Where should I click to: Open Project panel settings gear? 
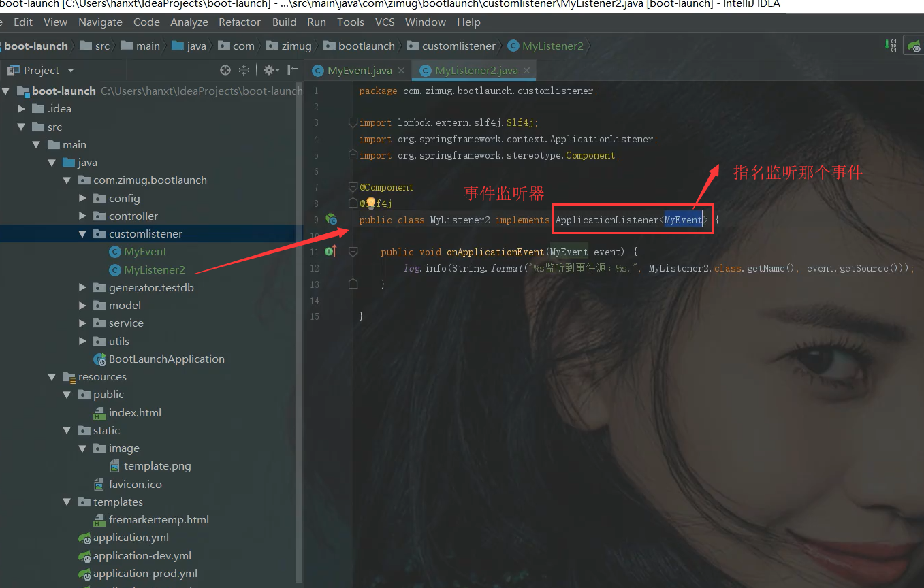point(269,70)
